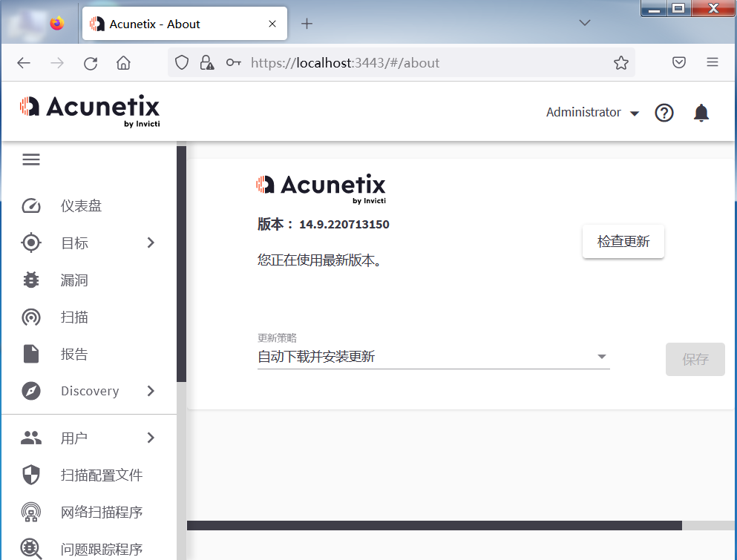This screenshot has width=737, height=560.
Task: Click the sidebar vertical scrollbar
Action: (181, 264)
